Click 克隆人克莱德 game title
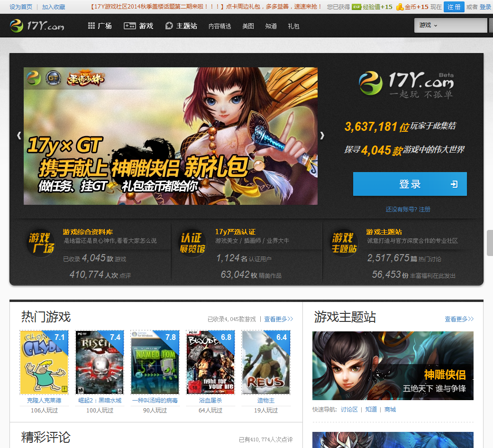The height and width of the screenshot is (448, 493). [x=44, y=401]
